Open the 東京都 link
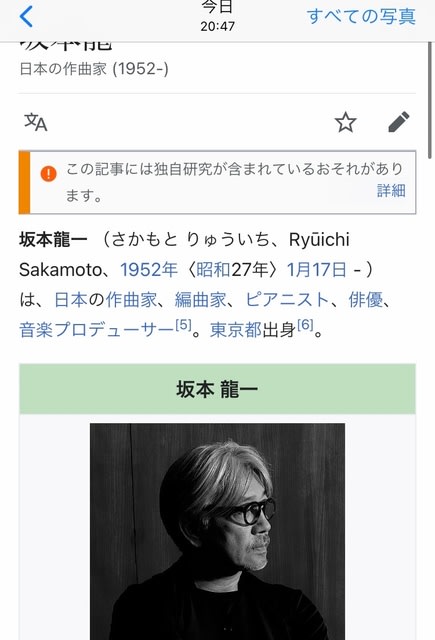The height and width of the screenshot is (640, 435). (235, 330)
